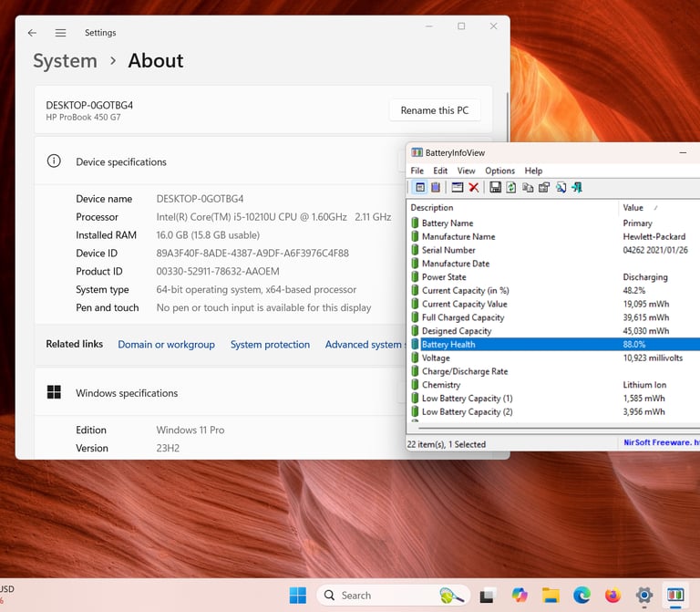Viewport: 700px width, 612px height.
Task: Click the 10,923 millivolts value
Action: pyautogui.click(x=653, y=358)
